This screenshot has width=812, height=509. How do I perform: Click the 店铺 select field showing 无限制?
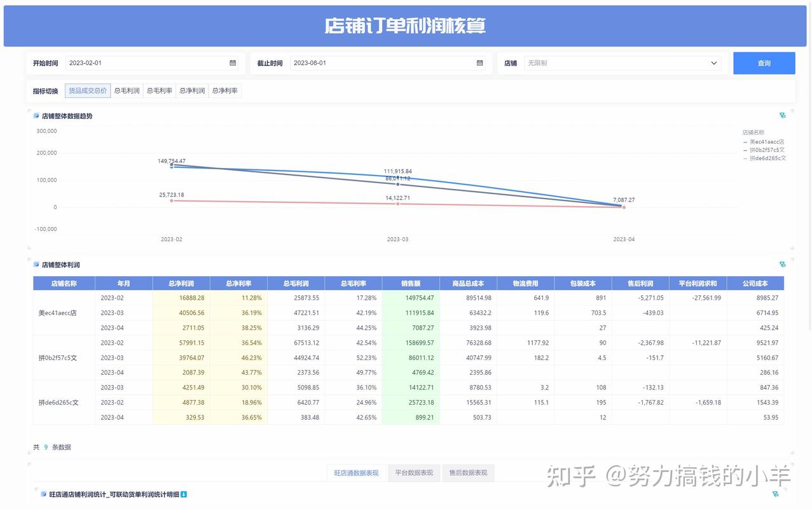(x=623, y=63)
